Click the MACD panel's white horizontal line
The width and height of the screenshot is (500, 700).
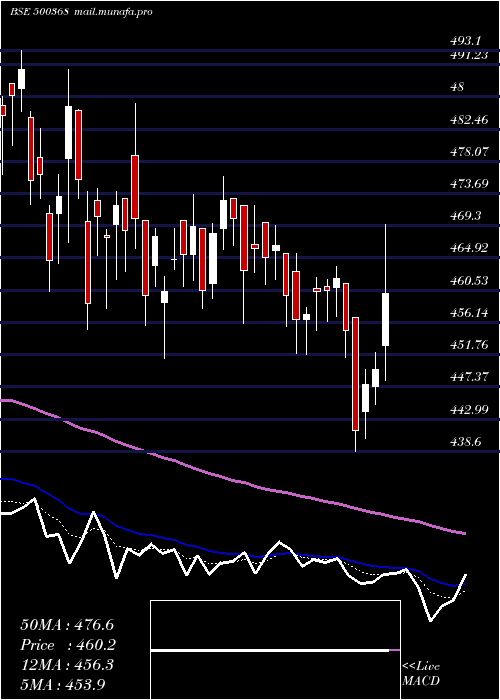(270, 650)
